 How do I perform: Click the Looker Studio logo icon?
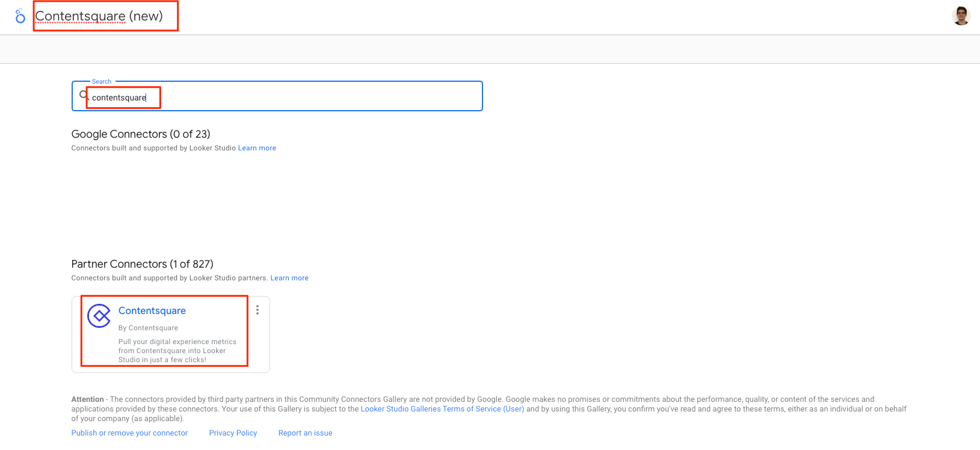pos(20,16)
